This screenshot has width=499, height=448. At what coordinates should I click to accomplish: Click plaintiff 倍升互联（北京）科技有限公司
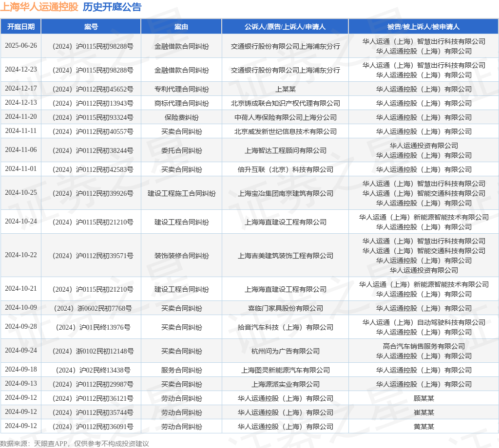[x=286, y=170]
